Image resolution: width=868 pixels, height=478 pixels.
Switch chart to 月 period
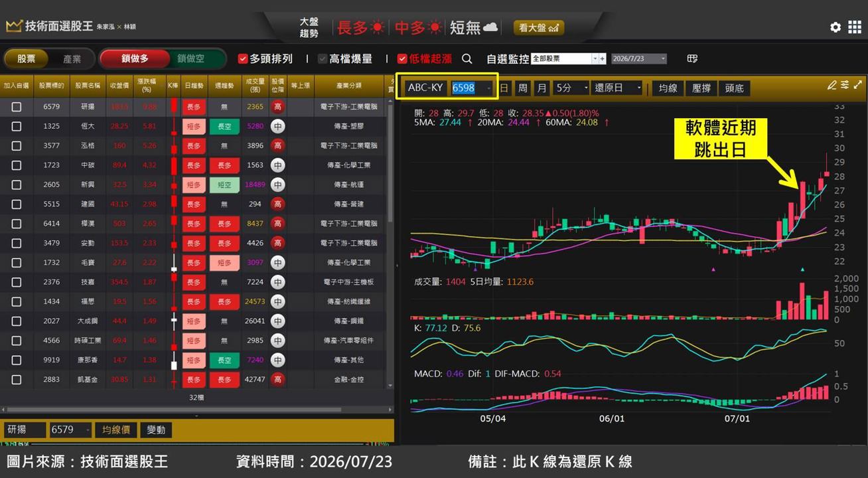(x=542, y=88)
